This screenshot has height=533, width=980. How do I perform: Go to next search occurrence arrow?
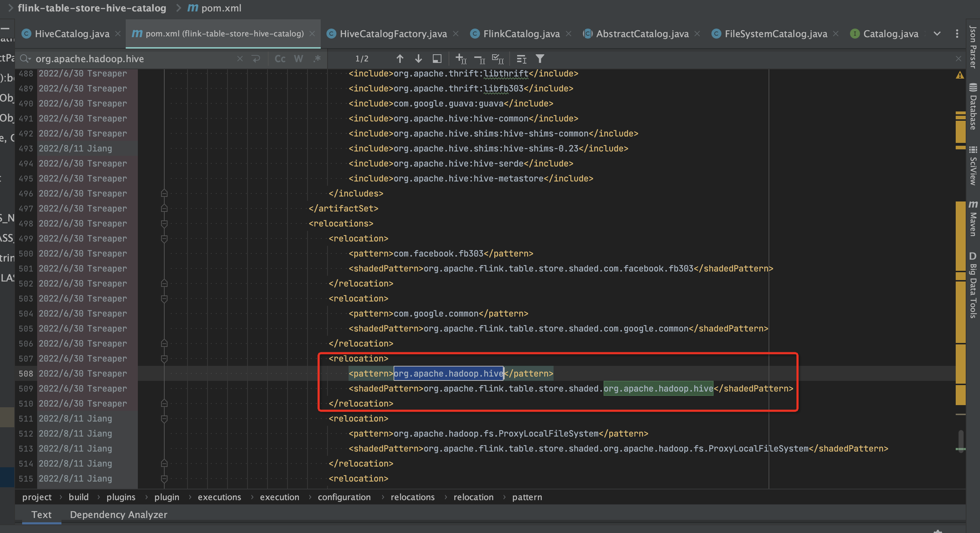419,59
